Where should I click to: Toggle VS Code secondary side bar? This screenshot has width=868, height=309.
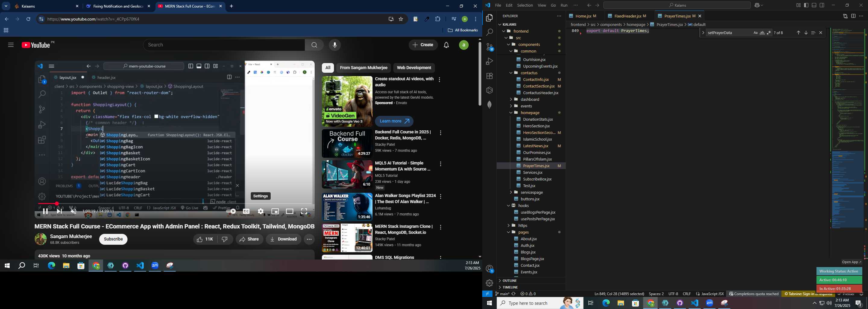coord(822,5)
